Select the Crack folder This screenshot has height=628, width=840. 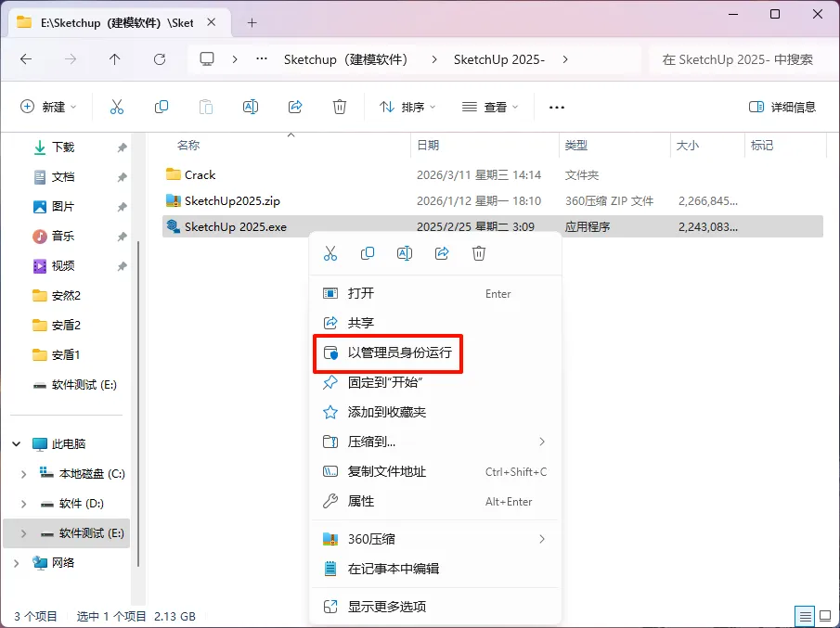(492, 175)
